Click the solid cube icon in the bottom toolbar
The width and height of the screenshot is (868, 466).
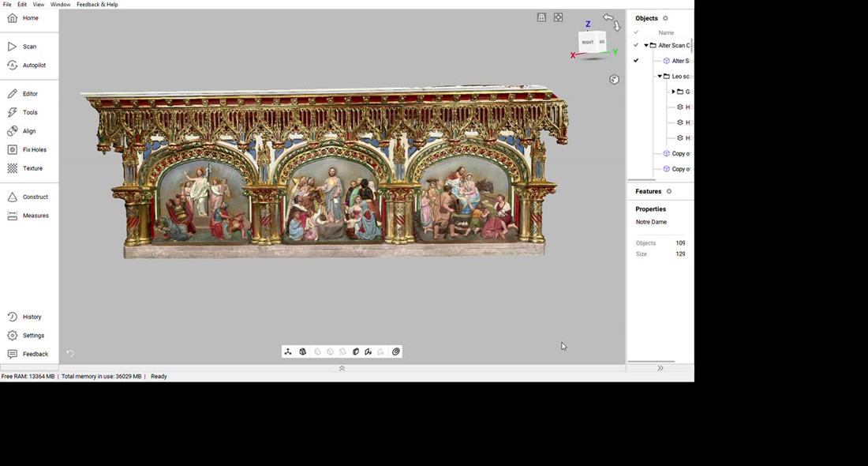(x=356, y=351)
